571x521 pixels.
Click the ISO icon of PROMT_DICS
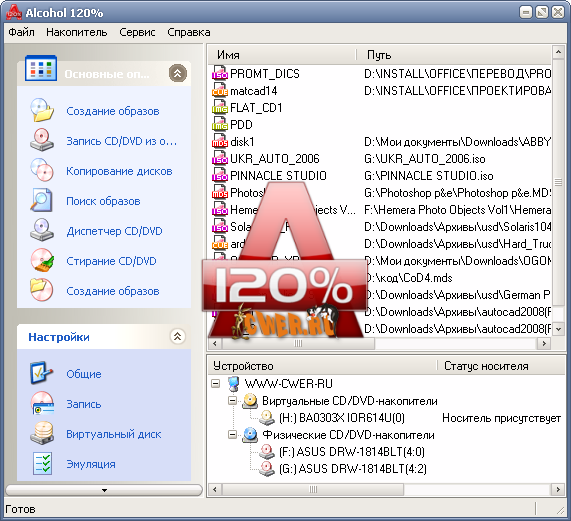click(220, 73)
